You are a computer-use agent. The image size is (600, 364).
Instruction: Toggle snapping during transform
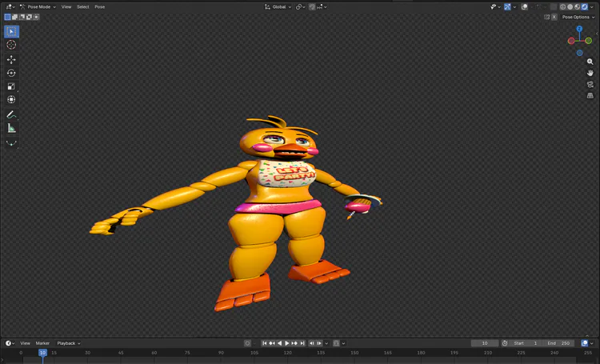coord(312,7)
